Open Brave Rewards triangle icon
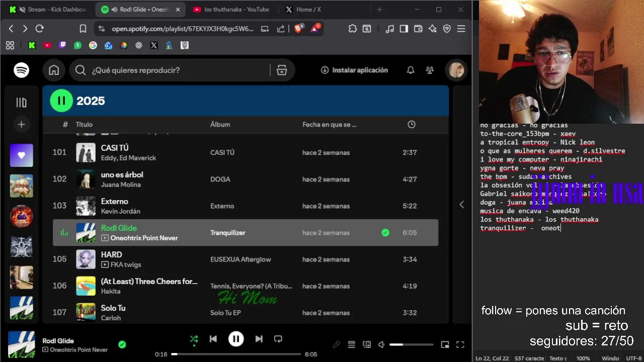This screenshot has width=644, height=362. 315,29
